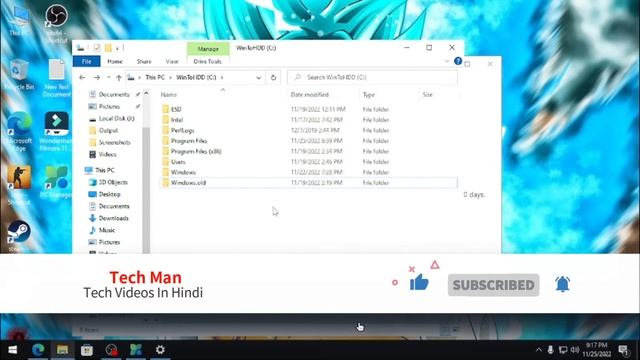This screenshot has width=640, height=360.
Task: Open New Text Document on desktop
Action: click(56, 78)
